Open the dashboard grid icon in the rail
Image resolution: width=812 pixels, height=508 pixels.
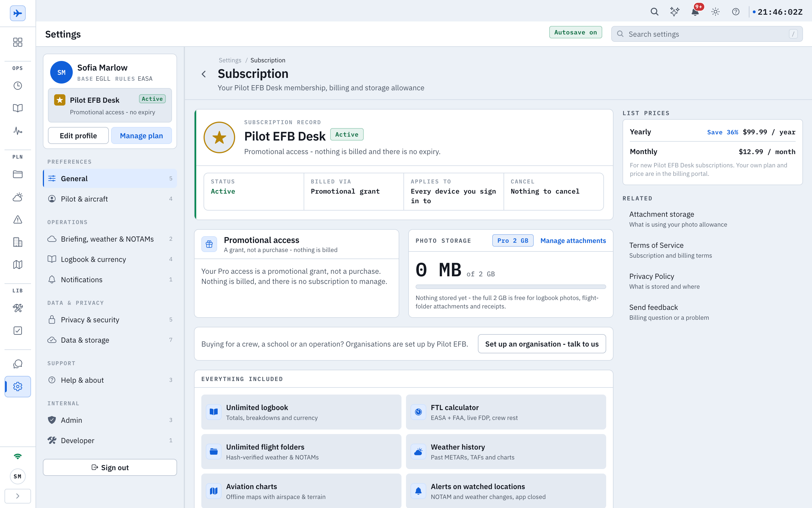coord(18,42)
